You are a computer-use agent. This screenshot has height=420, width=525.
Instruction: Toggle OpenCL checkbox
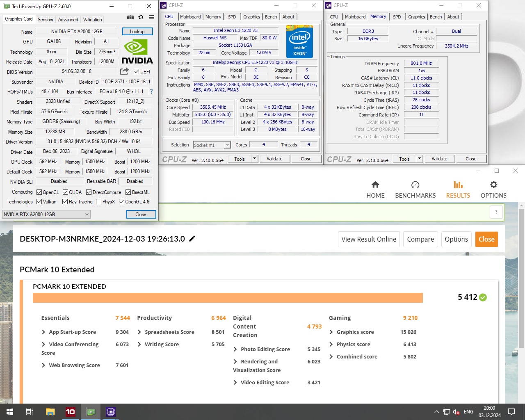39,192
